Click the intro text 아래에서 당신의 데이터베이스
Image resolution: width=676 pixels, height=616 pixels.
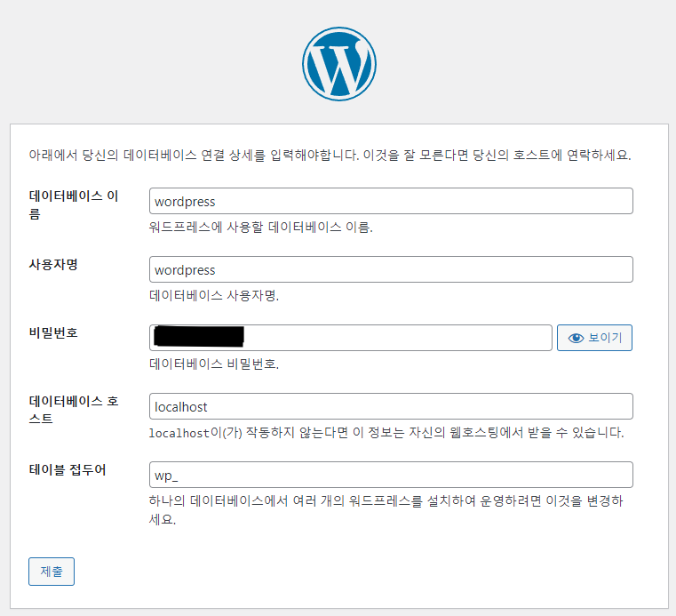click(x=330, y=155)
